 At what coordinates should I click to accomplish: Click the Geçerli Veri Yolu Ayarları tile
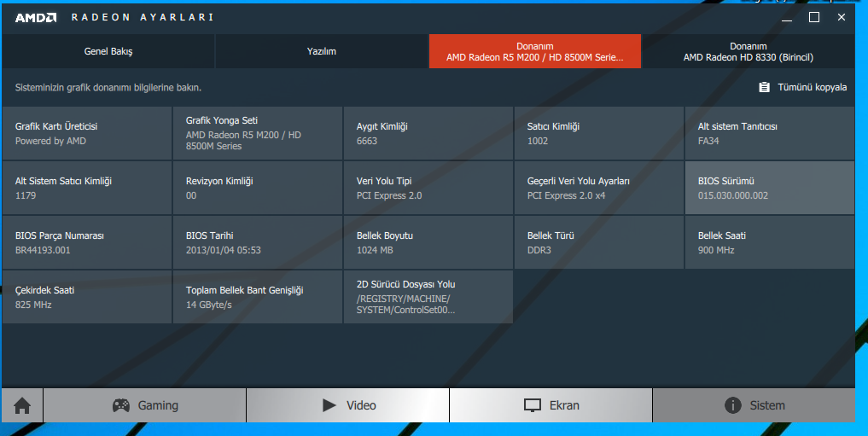pos(599,188)
